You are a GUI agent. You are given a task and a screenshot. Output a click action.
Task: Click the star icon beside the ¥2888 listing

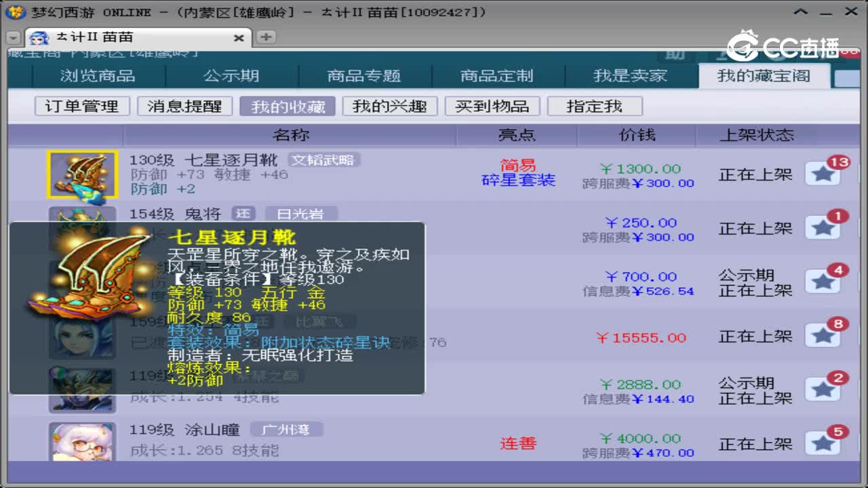pyautogui.click(x=823, y=388)
